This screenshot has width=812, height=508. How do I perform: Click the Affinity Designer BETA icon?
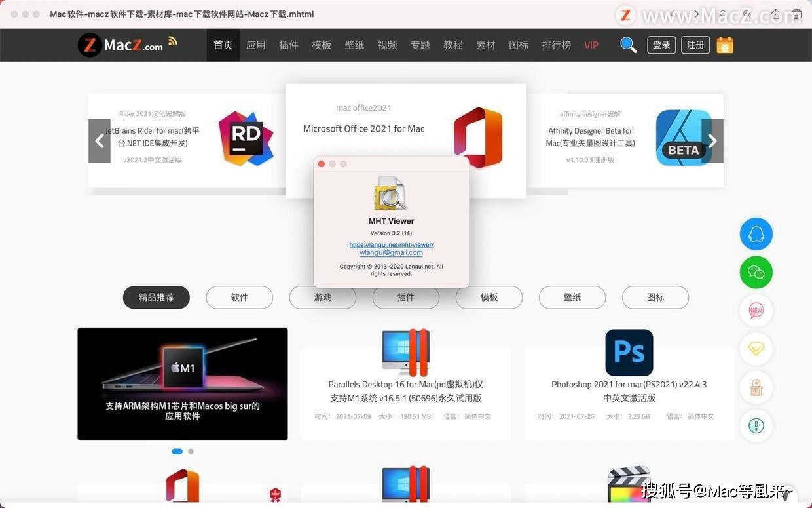(684, 138)
